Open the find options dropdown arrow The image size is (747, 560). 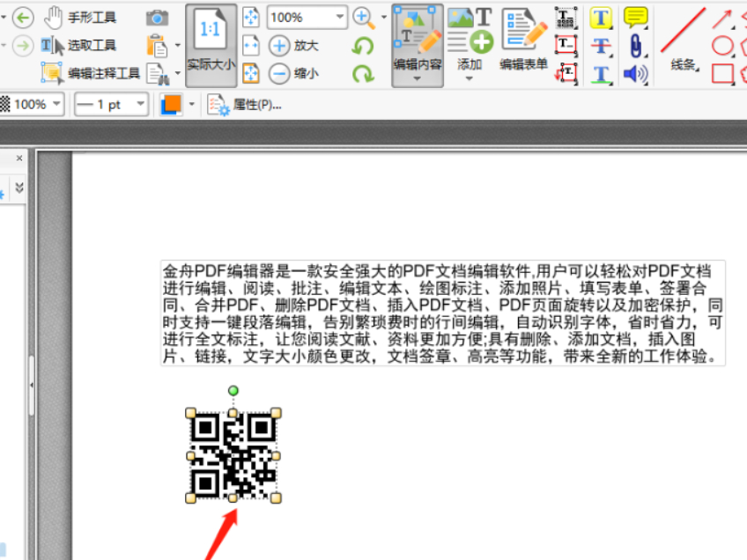point(178,73)
